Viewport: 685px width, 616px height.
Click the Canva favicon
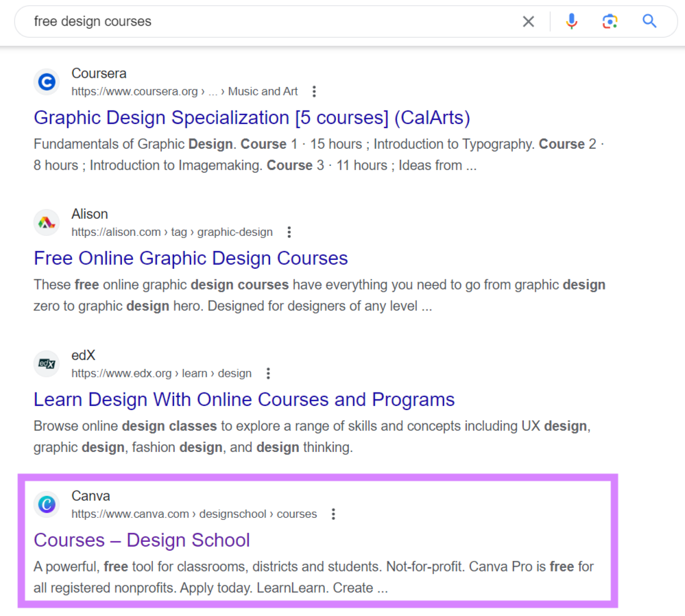click(46, 504)
